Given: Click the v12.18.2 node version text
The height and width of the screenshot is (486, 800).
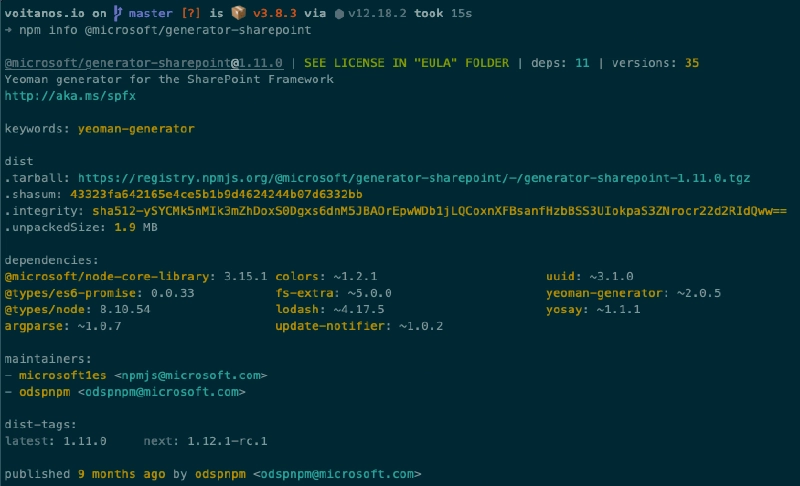Looking at the screenshot, I should tap(378, 13).
